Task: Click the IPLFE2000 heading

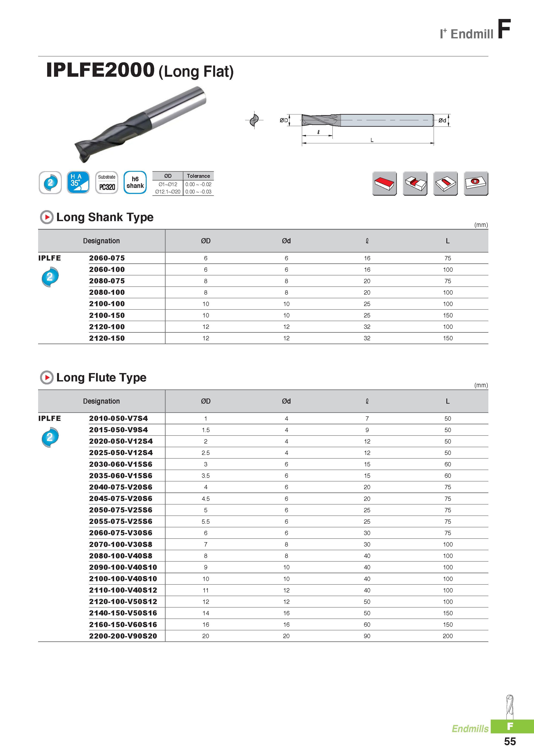Action: click(x=100, y=70)
